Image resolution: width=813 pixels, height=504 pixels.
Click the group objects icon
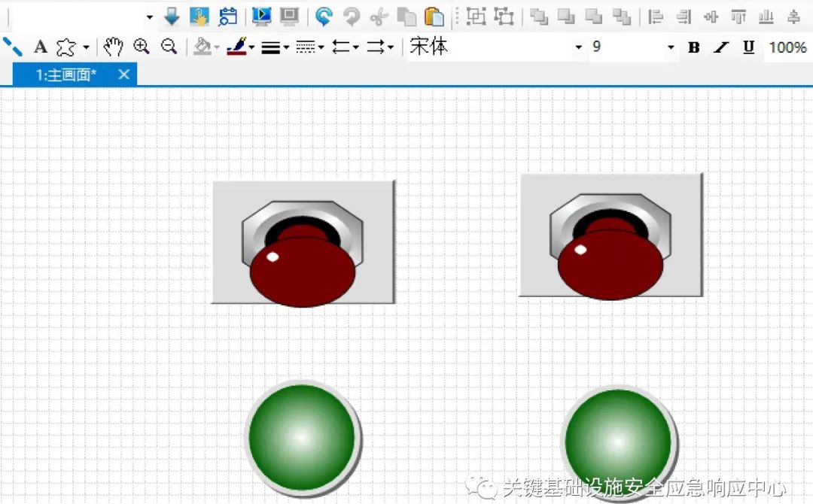point(476,17)
